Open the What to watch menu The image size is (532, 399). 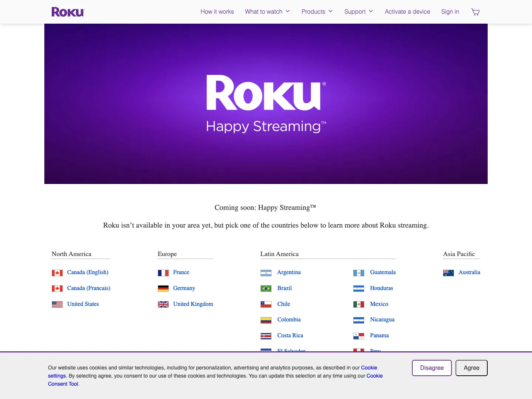(x=264, y=11)
